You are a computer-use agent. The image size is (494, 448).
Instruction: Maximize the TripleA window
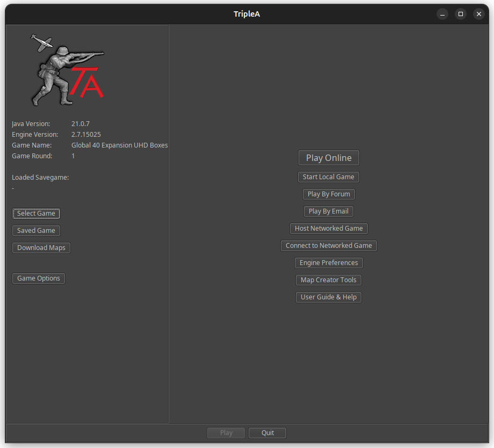tap(460, 14)
